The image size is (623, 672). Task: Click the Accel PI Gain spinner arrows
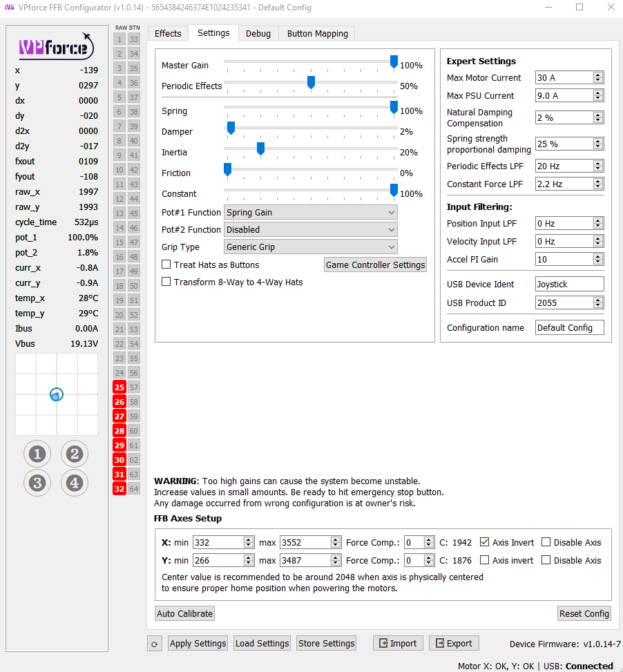pyautogui.click(x=598, y=259)
